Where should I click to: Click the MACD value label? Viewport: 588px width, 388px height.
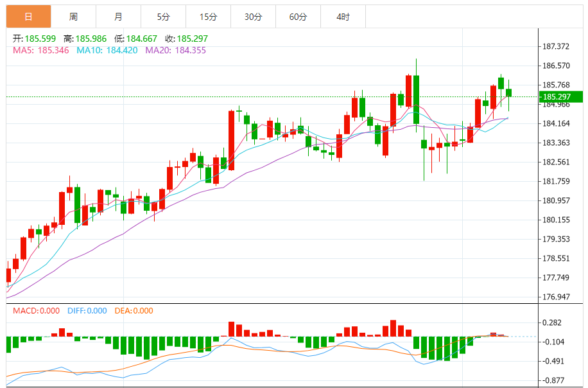coord(36,311)
